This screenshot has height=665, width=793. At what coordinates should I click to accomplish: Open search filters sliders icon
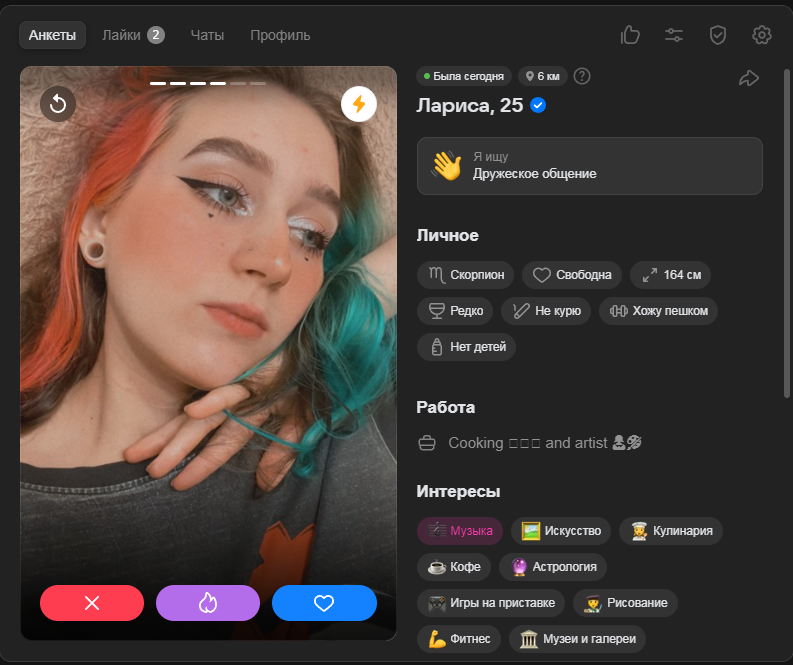point(674,35)
